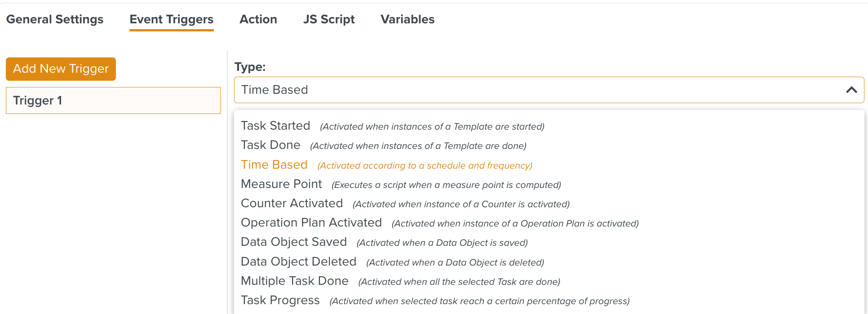This screenshot has width=868, height=314.
Task: Select Data Object Deleted trigger type
Action: click(298, 262)
